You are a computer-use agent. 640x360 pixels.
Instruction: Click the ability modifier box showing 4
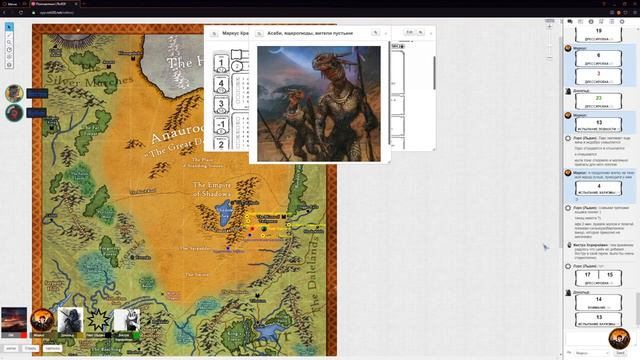[x=221, y=84]
